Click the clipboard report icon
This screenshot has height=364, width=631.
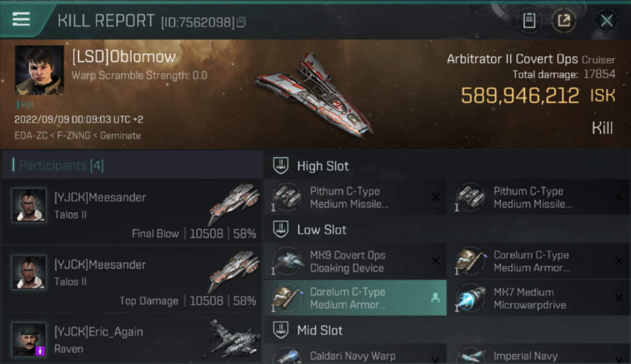[529, 20]
